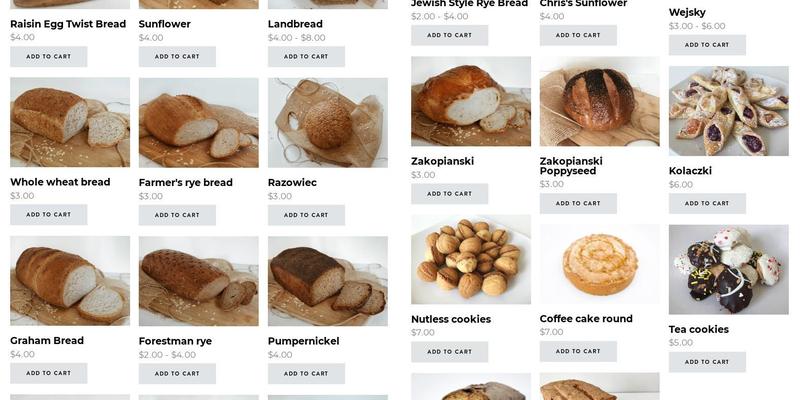
Task: Add Raisin Egg Twist Bread to cart
Action: point(48,57)
